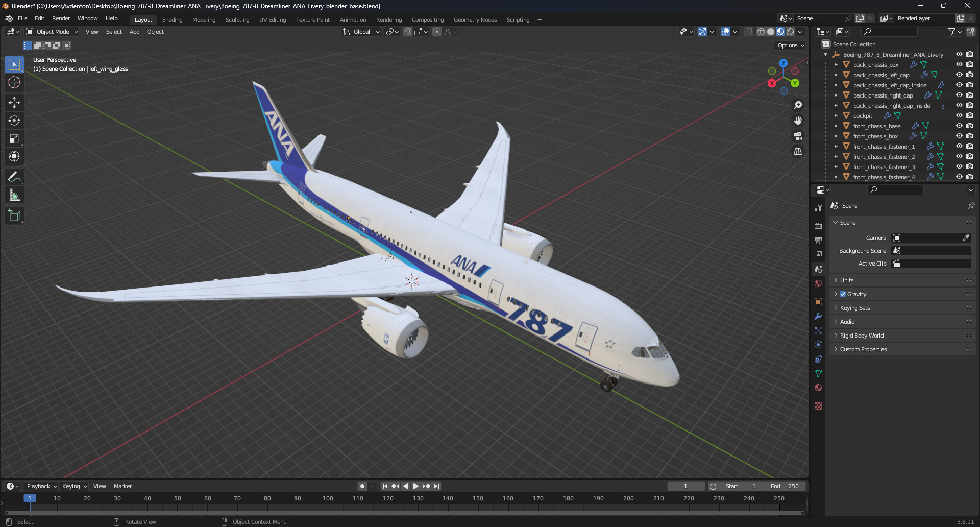
Task: Select the Scale tool
Action: [14, 138]
